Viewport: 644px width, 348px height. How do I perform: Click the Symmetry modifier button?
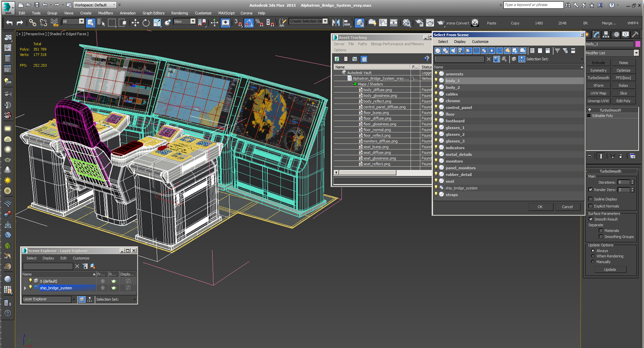[x=598, y=70]
